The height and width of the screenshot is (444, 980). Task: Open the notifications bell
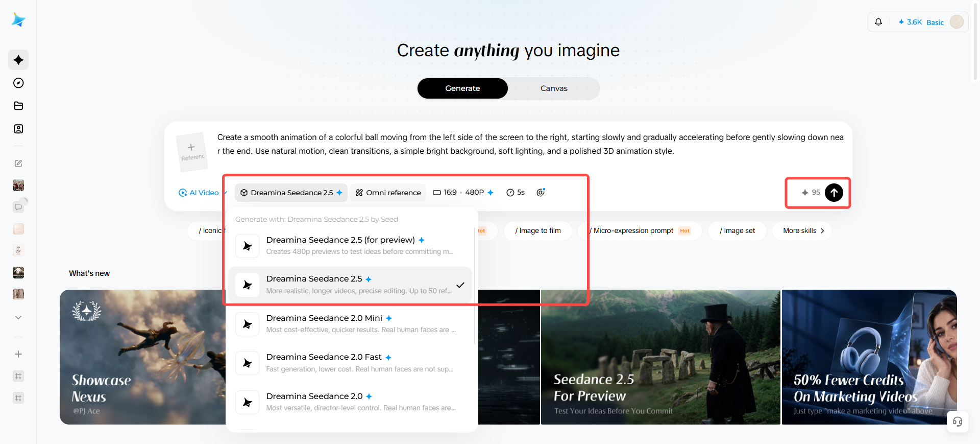[x=878, y=22]
